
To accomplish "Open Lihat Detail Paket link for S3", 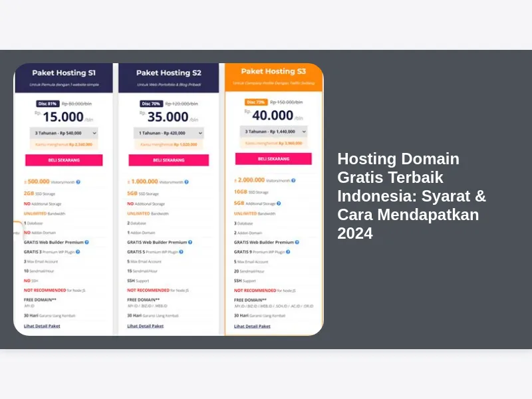I will pyautogui.click(x=252, y=326).
